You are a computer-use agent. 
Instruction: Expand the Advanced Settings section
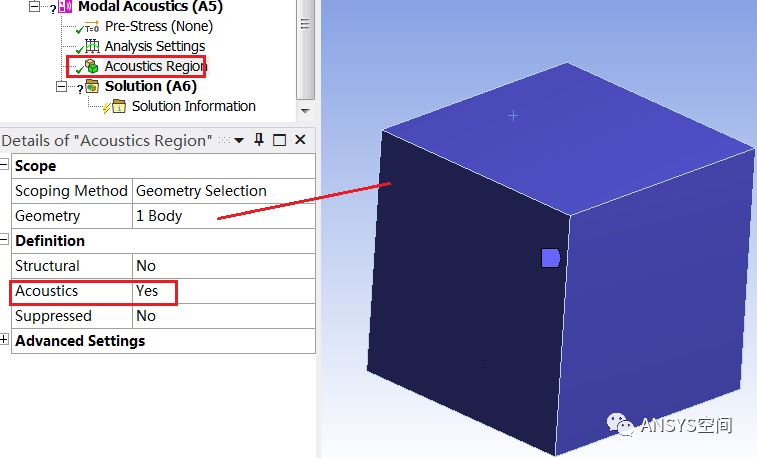coord(5,341)
